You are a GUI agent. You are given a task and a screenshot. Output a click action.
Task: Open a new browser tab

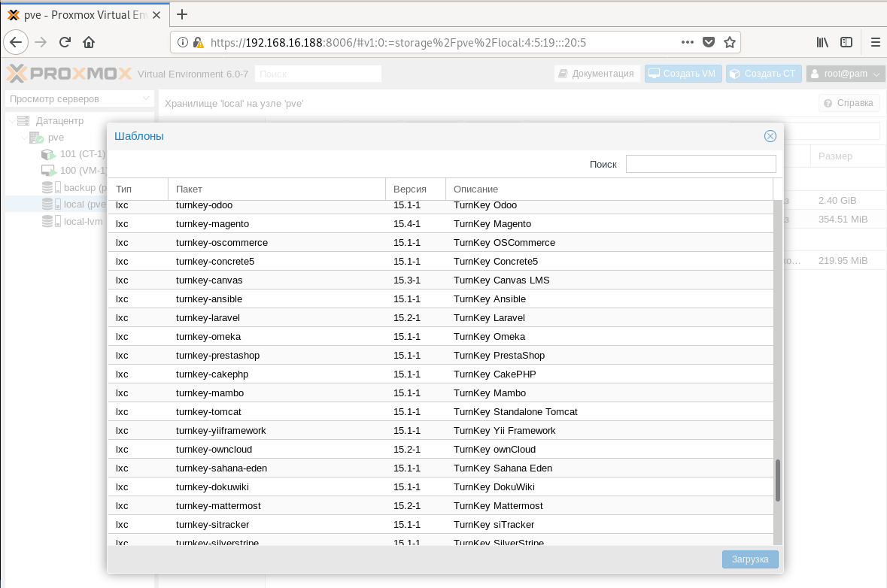[182, 14]
